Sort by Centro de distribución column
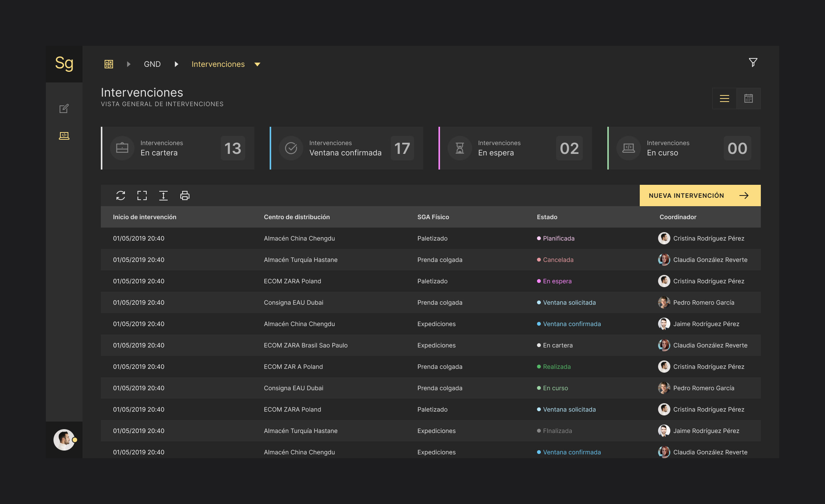 297,217
